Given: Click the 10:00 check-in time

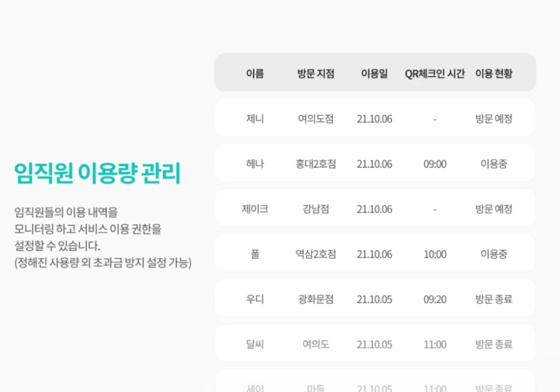Looking at the screenshot, I should click(434, 254).
